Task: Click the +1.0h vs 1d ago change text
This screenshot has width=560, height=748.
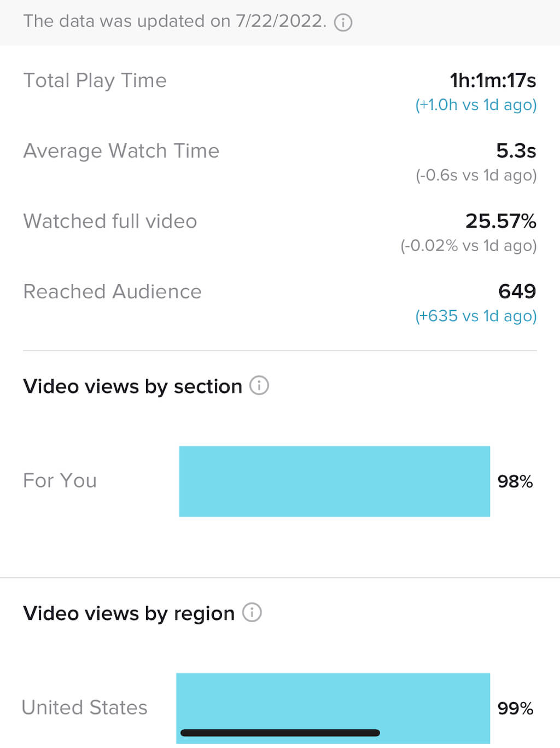Action: tap(476, 105)
